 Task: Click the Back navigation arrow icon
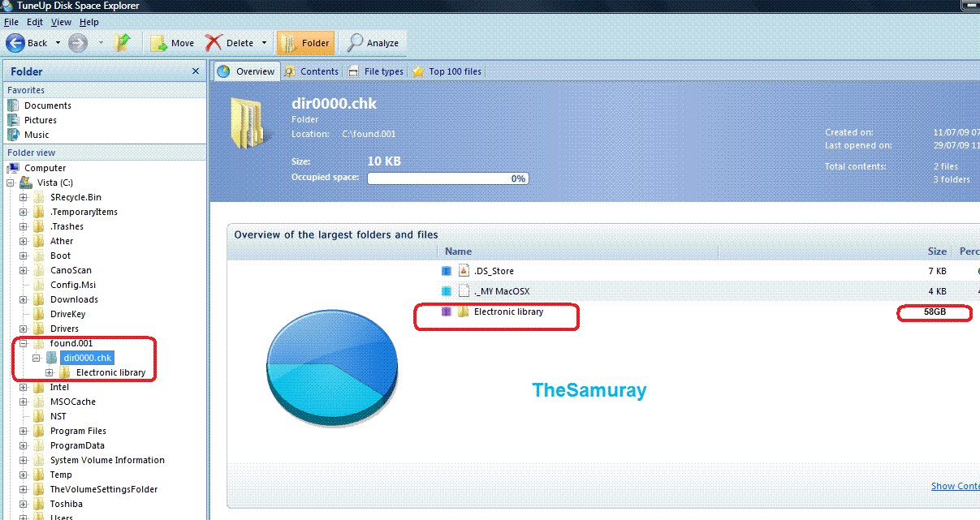(x=15, y=43)
